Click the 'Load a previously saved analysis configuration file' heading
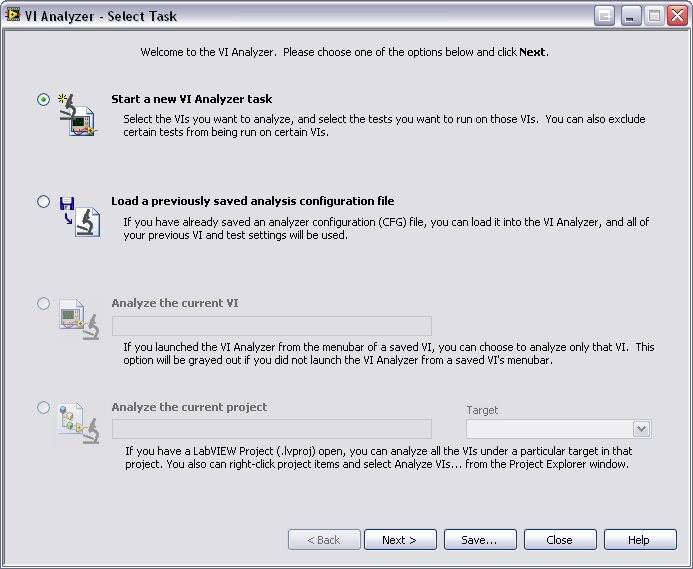 pyautogui.click(x=253, y=201)
